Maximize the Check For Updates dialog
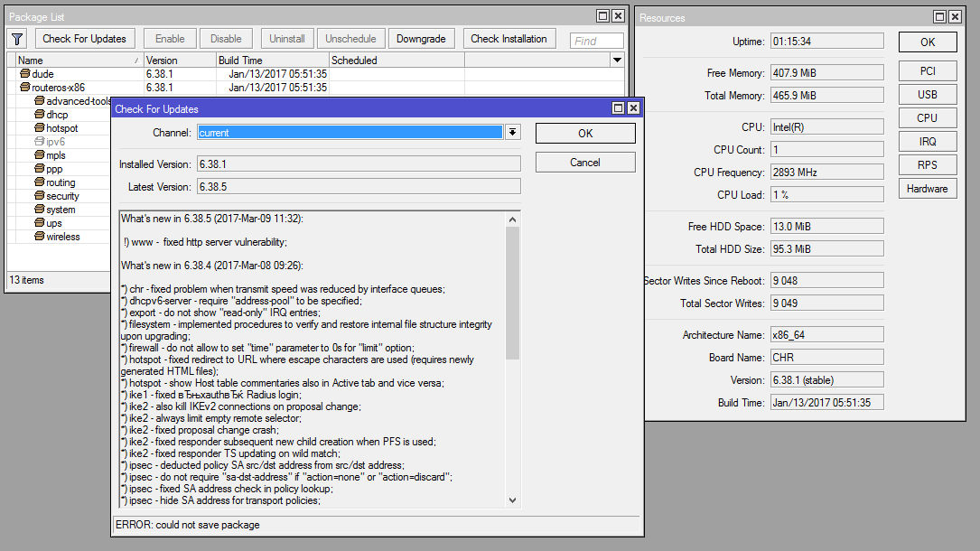980x551 pixels. pyautogui.click(x=618, y=108)
